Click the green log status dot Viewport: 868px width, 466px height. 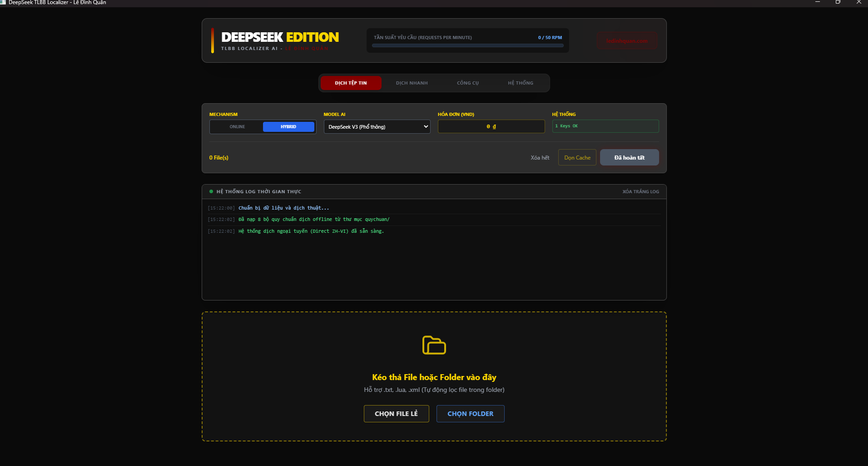[x=211, y=191]
